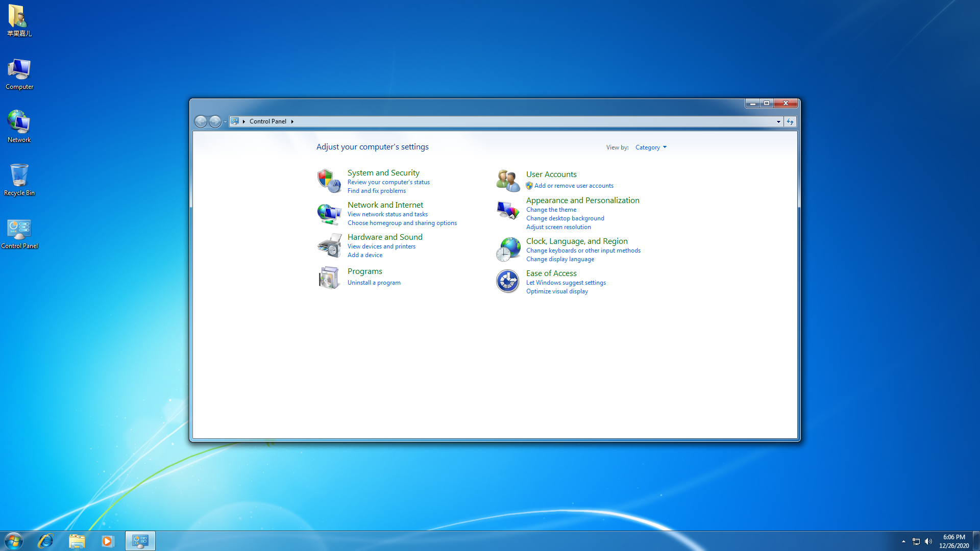Viewport: 980px width, 551px height.
Task: Click the refresh button in the address bar
Action: [x=790, y=121]
